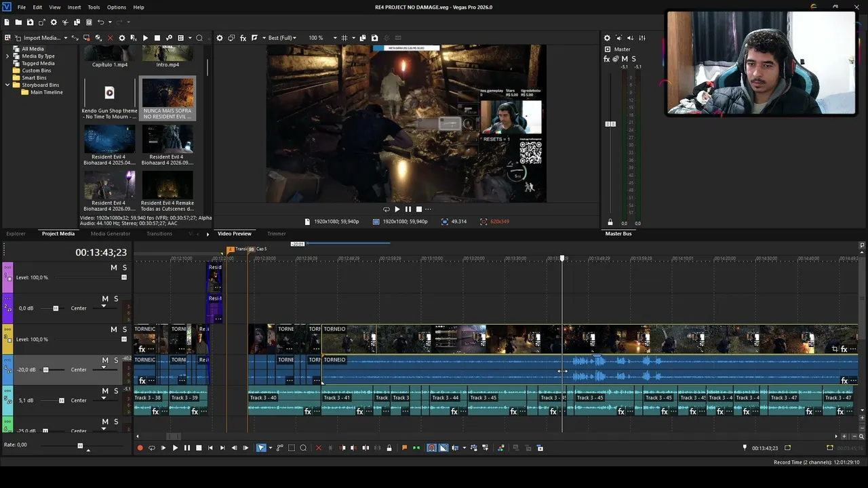This screenshot has height=488, width=868.
Task: Click the Record button in the transport bar
Action: coord(140,448)
